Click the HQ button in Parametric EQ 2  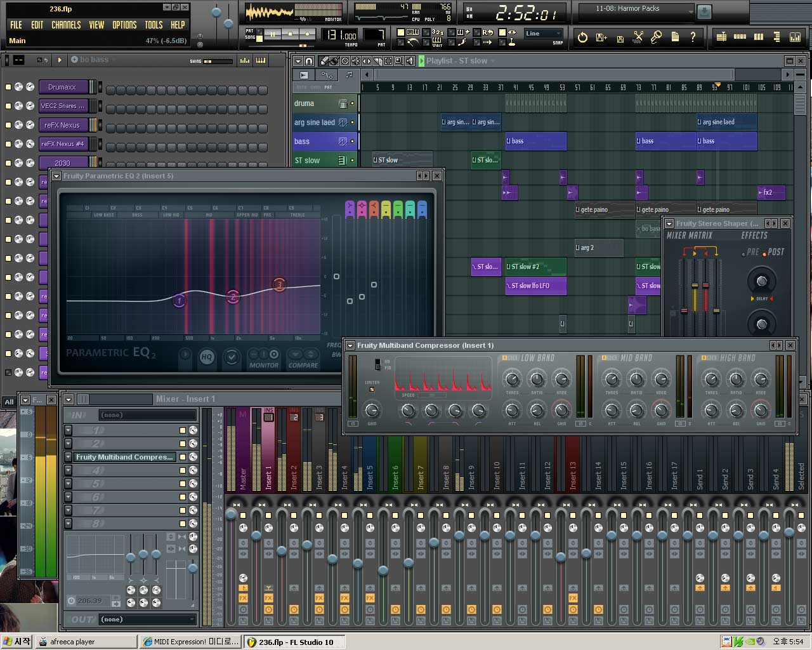[x=206, y=357]
